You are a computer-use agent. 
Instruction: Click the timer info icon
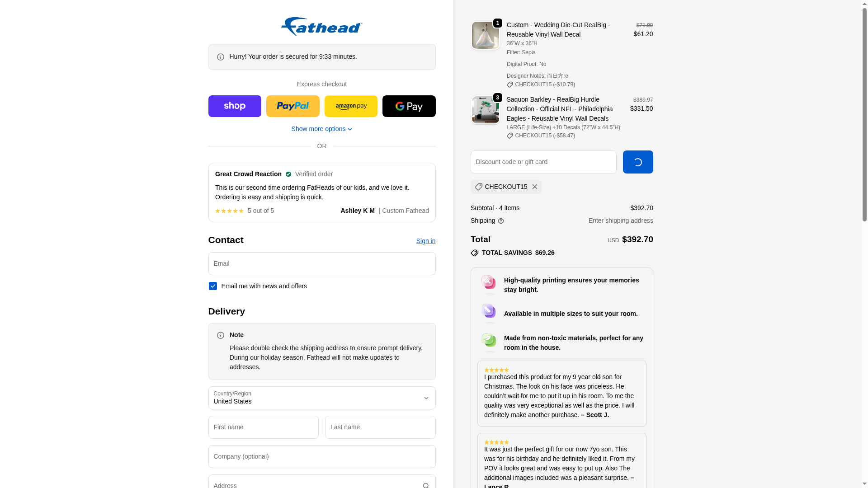pyautogui.click(x=221, y=57)
